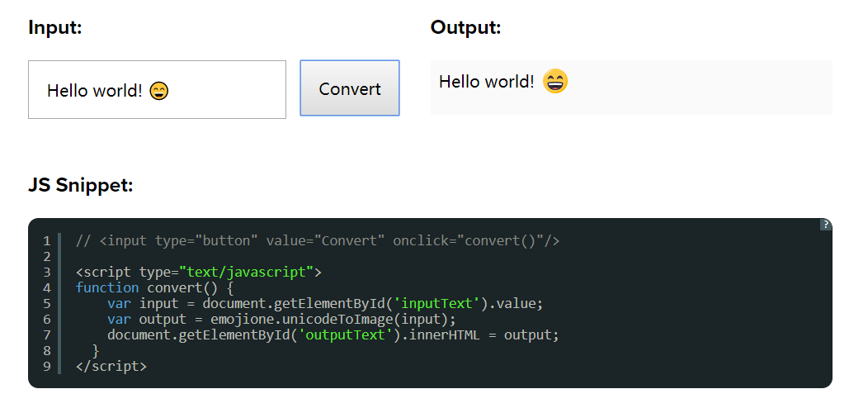Click the "var input" code line

[325, 303]
